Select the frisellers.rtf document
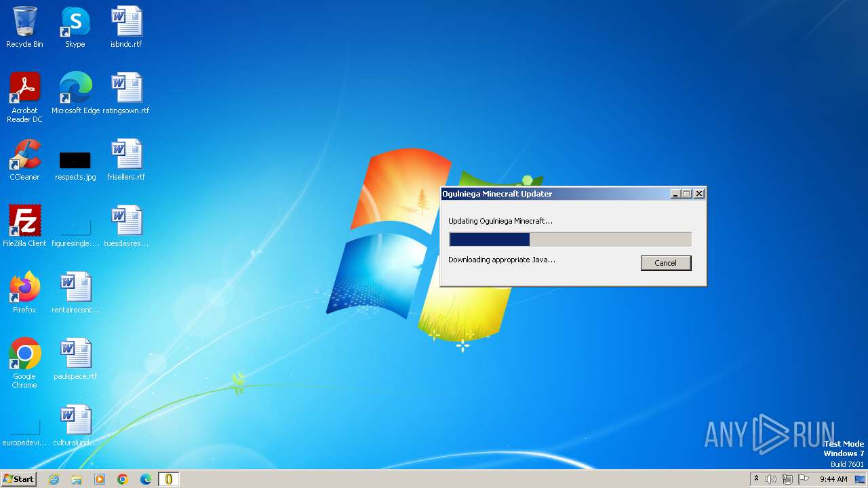The image size is (868, 488). coord(126,160)
